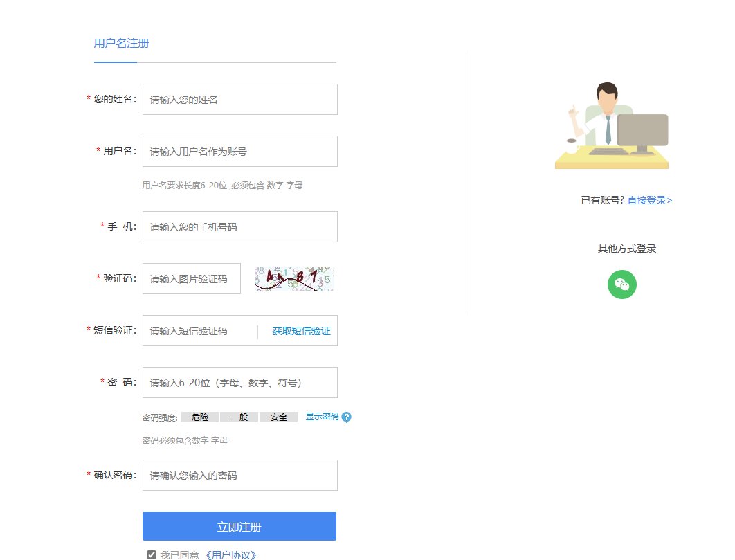This screenshot has width=735, height=560.
Task: Check the 我已同意 agreement checkbox
Action: tap(151, 554)
